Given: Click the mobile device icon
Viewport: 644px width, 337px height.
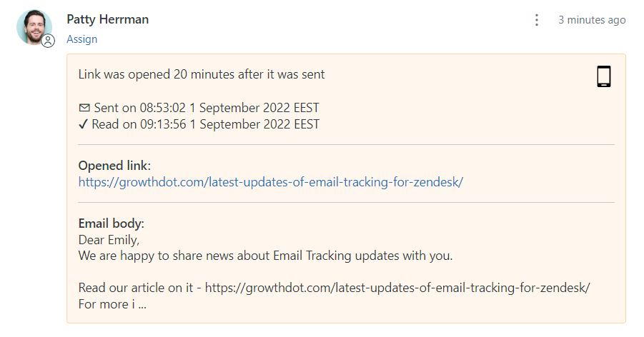Looking at the screenshot, I should pos(604,76).
